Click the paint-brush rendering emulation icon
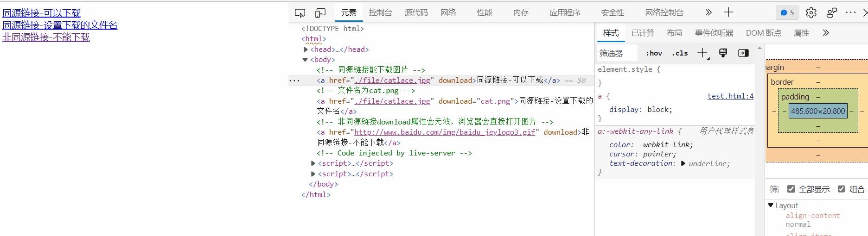 (723, 53)
